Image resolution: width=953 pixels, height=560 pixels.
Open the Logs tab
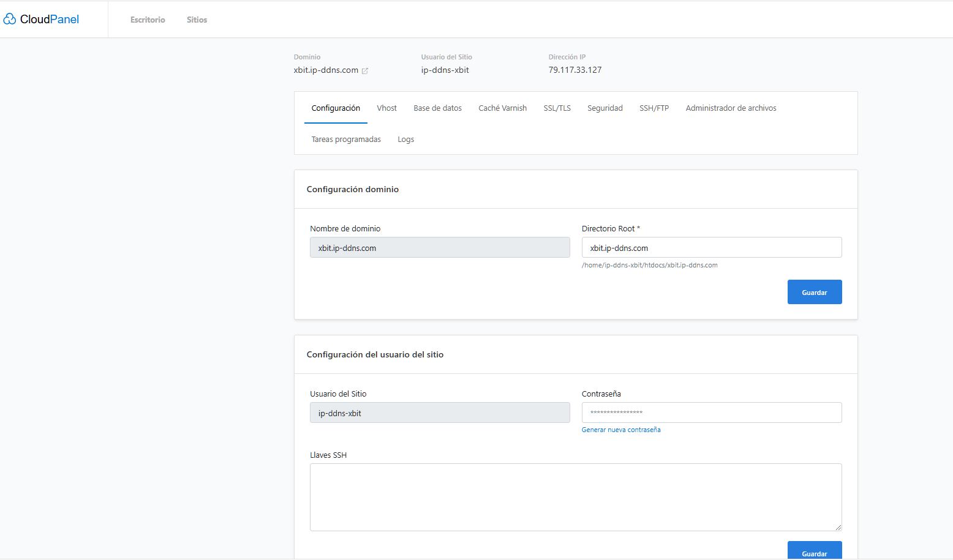[x=405, y=140]
